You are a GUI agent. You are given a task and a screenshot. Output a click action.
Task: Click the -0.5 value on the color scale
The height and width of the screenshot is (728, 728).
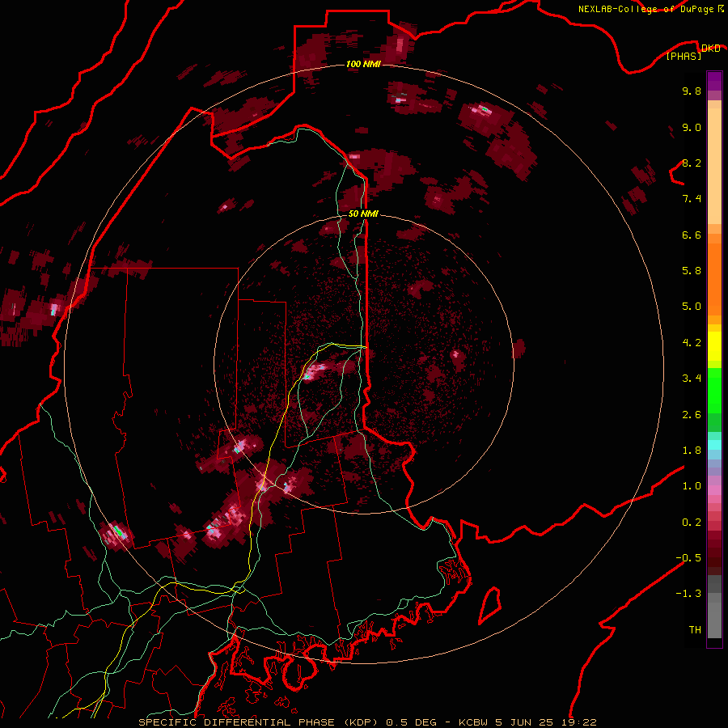pos(688,558)
